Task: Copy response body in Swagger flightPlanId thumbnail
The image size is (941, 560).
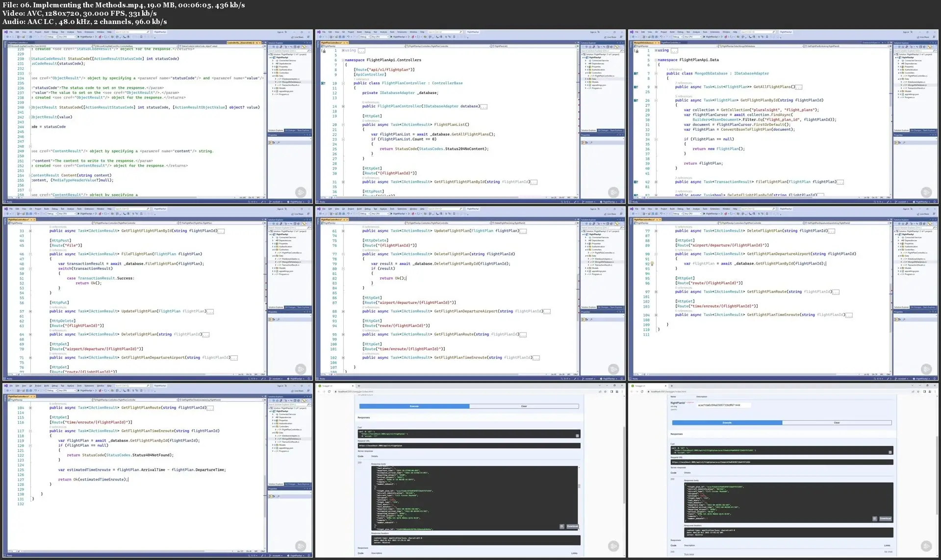Action: tap(875, 518)
